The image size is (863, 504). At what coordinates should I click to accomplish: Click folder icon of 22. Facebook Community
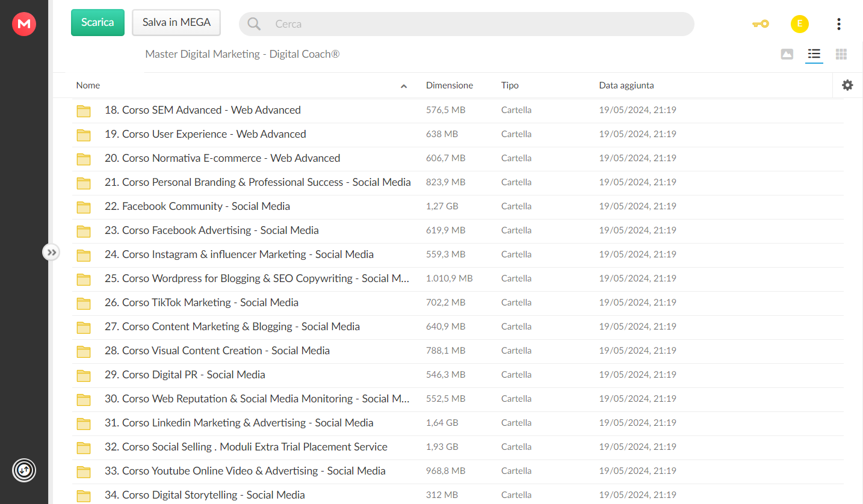(x=84, y=207)
